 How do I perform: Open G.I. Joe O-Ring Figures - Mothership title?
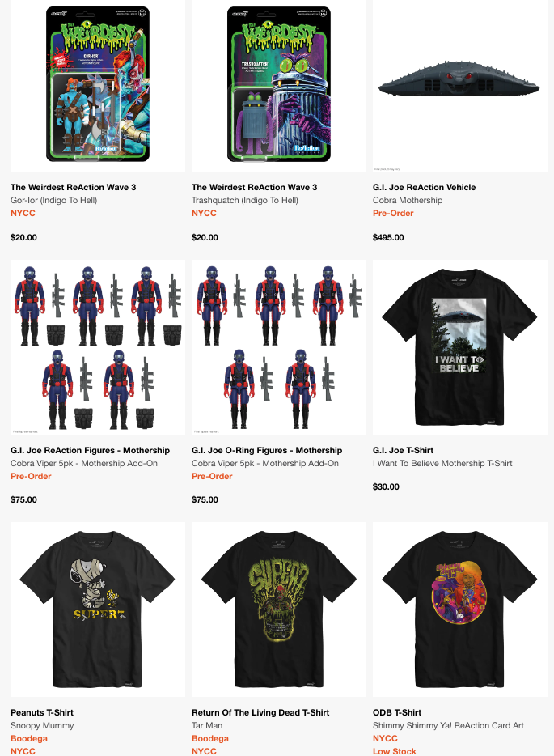coord(267,450)
